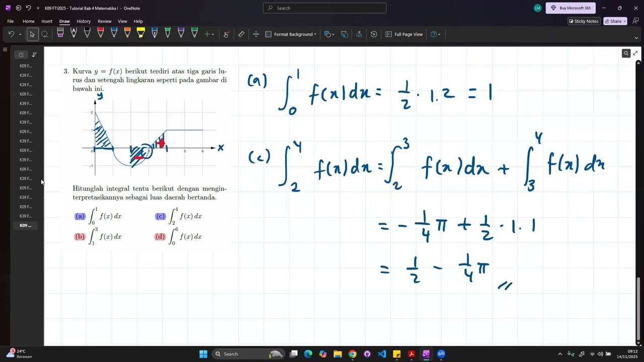Toggle the expand page diagonal-arrows icon
Screen dimensions: 644x362
[635, 53]
